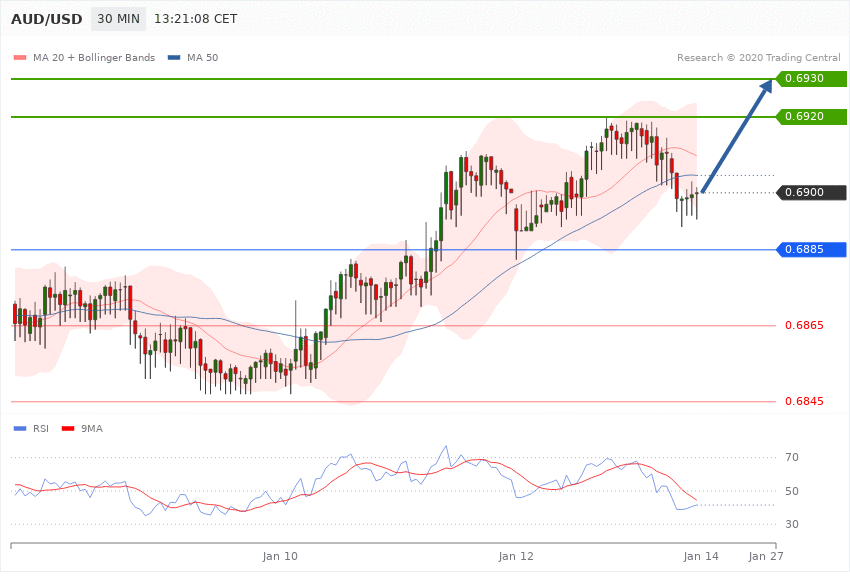Click the 0.6930 resistance price tag
This screenshot has width=850, height=576.
[x=812, y=79]
